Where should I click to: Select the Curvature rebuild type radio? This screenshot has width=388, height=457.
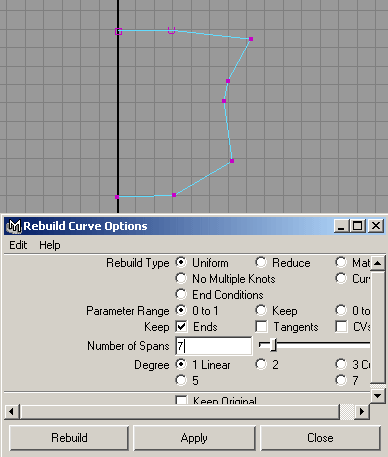coord(341,278)
